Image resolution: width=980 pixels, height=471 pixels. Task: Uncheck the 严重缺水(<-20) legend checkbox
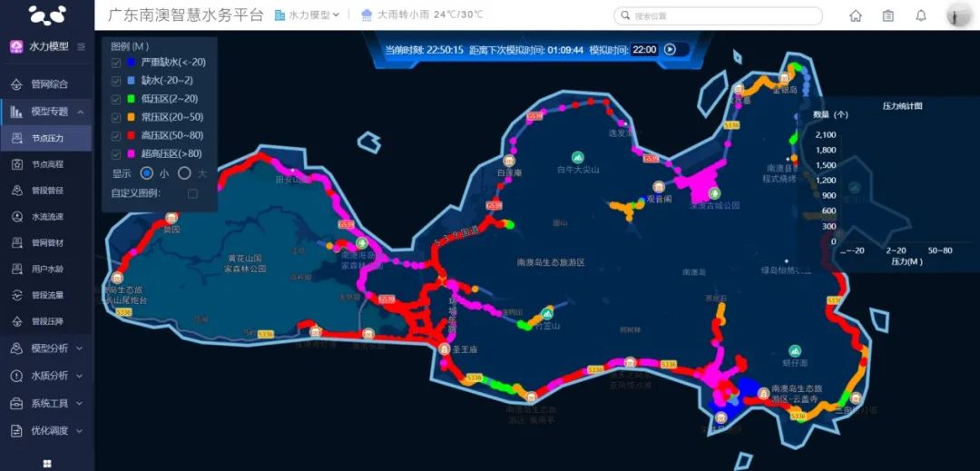coord(115,63)
